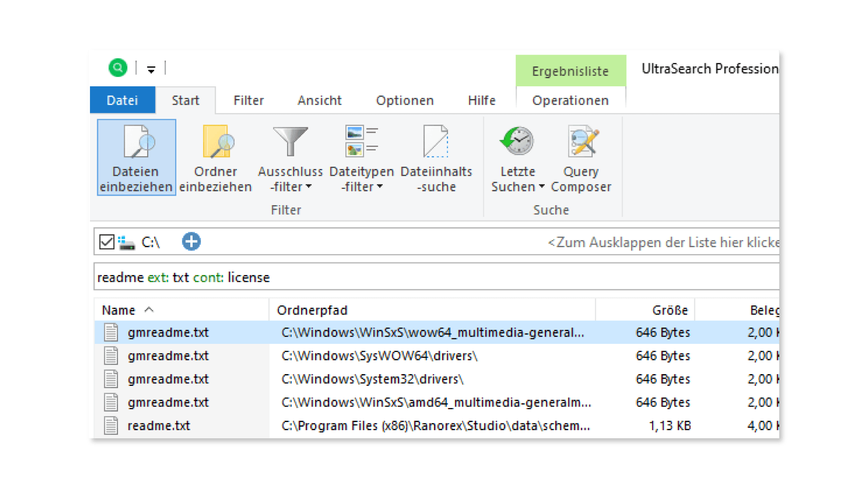Uncheck the C:\ drive checkbox
The width and height of the screenshot is (868, 488).
pyautogui.click(x=107, y=242)
